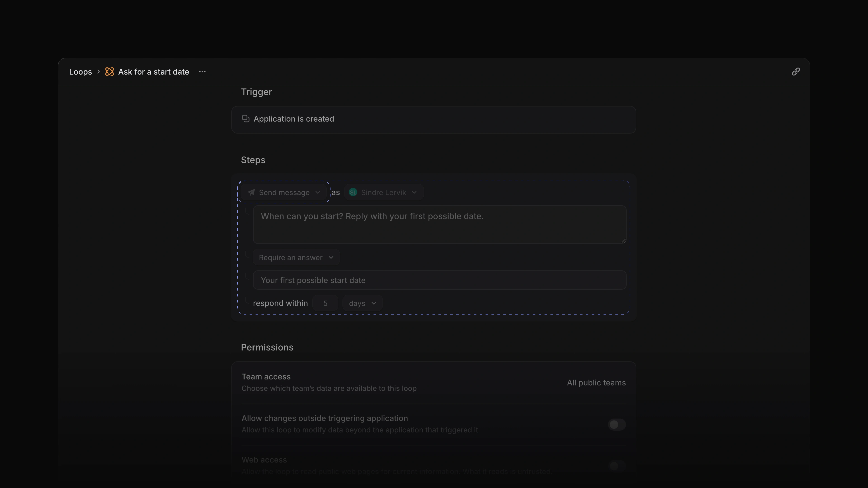Click the SL avatar for Sindre Lervik
Screen dimensions: 868x488
click(x=353, y=193)
